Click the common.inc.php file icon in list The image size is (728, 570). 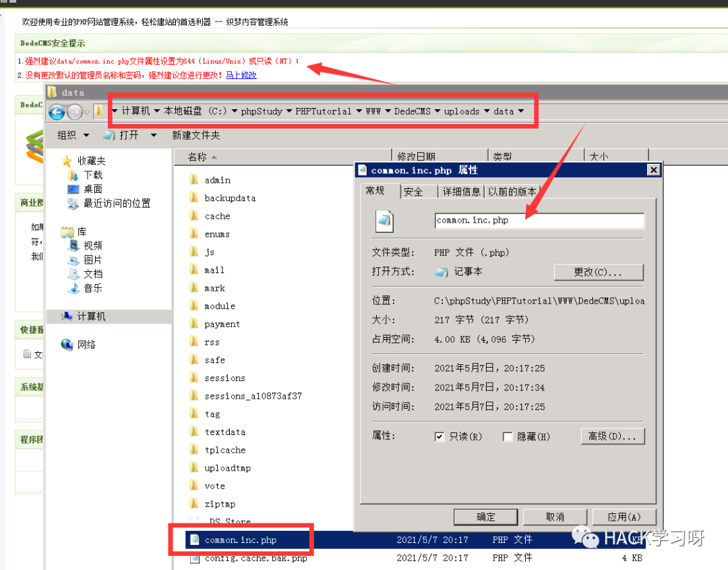[x=195, y=540]
